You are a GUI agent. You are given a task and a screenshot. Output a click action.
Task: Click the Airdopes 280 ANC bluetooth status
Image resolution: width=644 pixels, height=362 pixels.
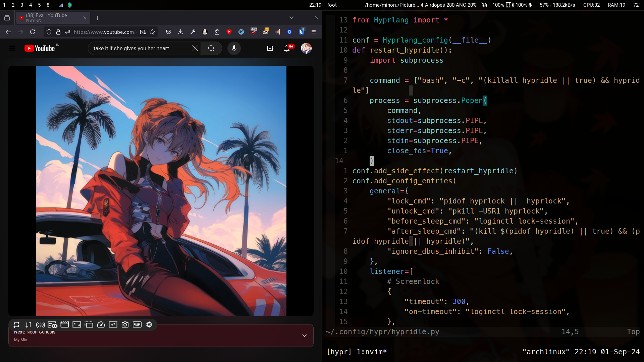(448, 5)
